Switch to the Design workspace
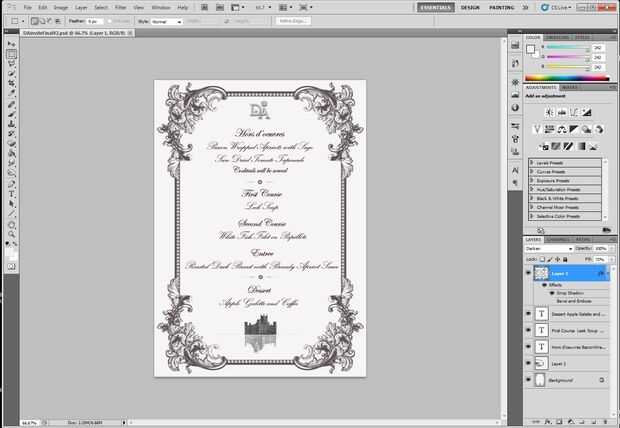620x428 pixels. click(x=470, y=8)
